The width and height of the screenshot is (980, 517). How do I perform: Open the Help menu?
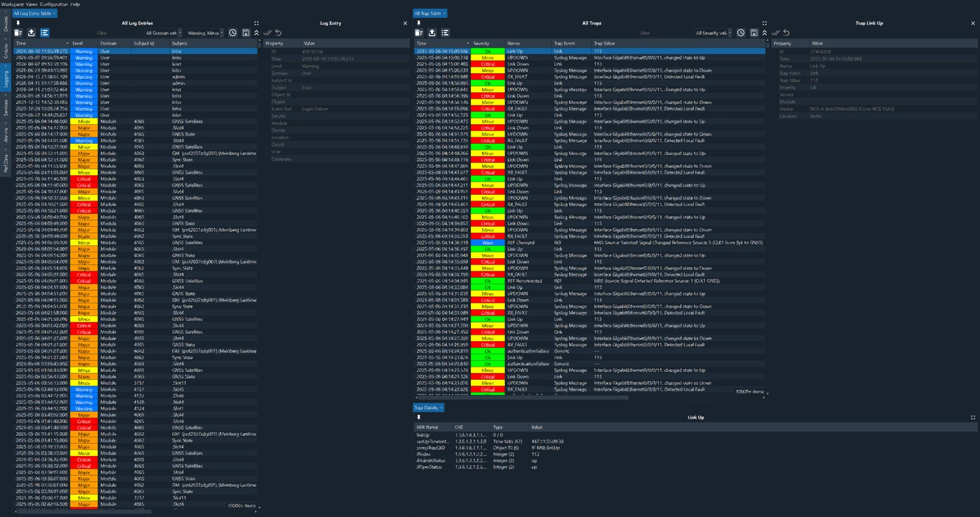click(x=75, y=4)
